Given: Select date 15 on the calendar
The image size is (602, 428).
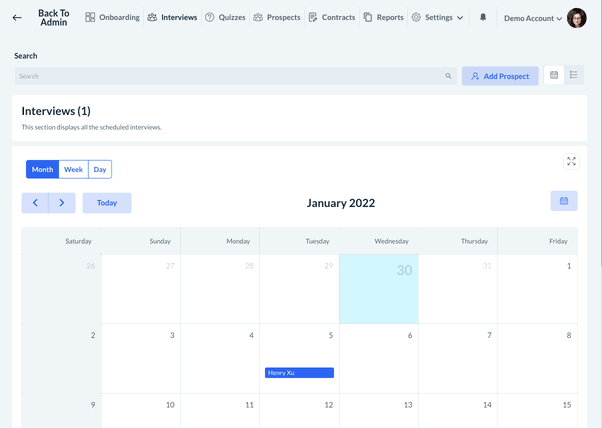Looking at the screenshot, I should tap(537, 411).
